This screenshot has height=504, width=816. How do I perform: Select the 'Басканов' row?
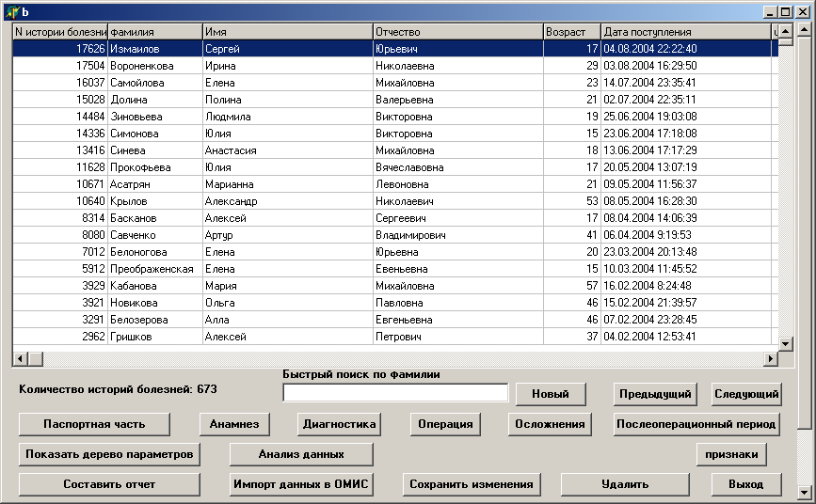click(x=395, y=218)
